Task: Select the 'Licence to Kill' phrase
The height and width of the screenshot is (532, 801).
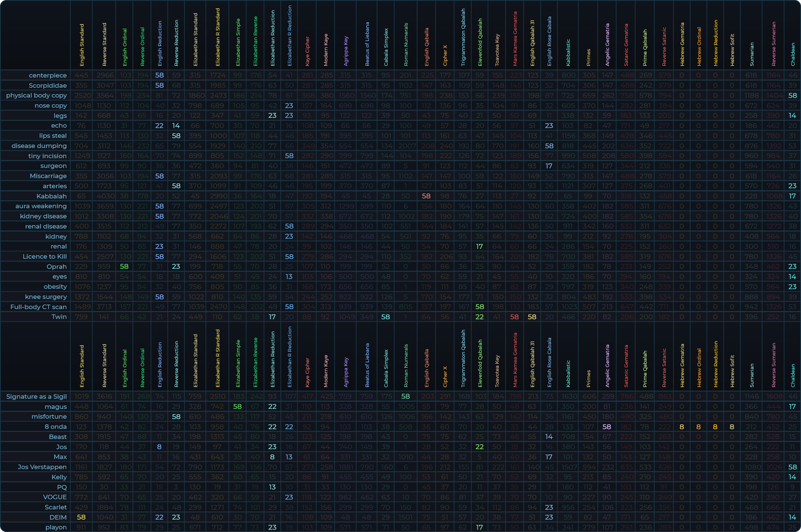Action: (x=44, y=256)
